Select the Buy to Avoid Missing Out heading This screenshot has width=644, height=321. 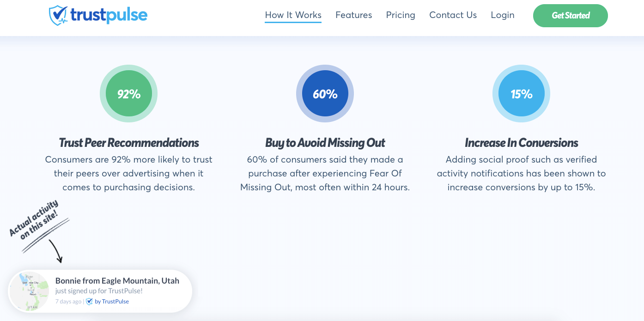(325, 143)
